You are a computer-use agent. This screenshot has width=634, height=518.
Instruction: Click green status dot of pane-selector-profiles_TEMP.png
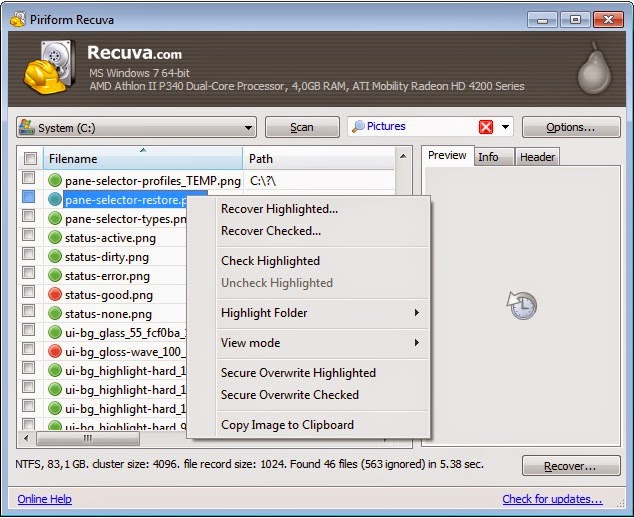(x=55, y=180)
